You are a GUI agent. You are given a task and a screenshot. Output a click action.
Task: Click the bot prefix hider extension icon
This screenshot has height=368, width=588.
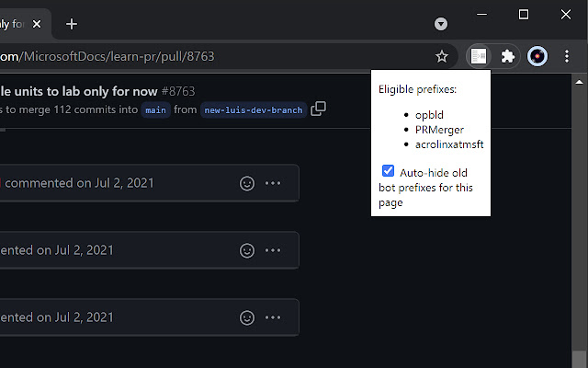tap(479, 57)
